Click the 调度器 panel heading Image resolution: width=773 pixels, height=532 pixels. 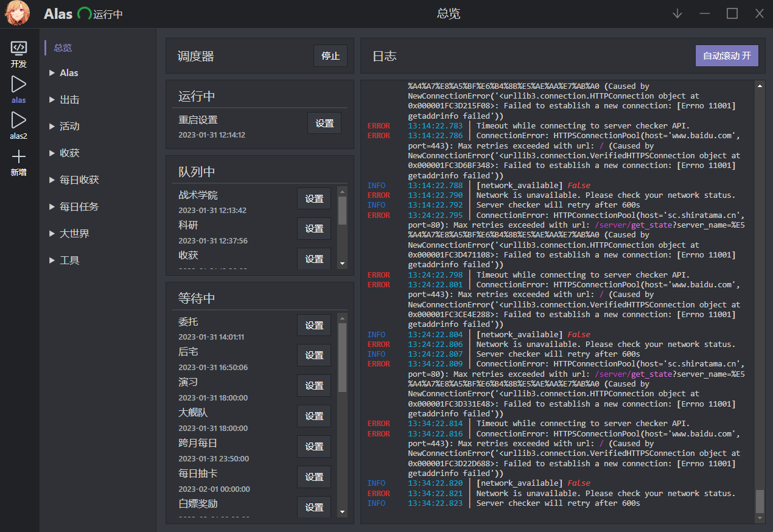tap(196, 57)
